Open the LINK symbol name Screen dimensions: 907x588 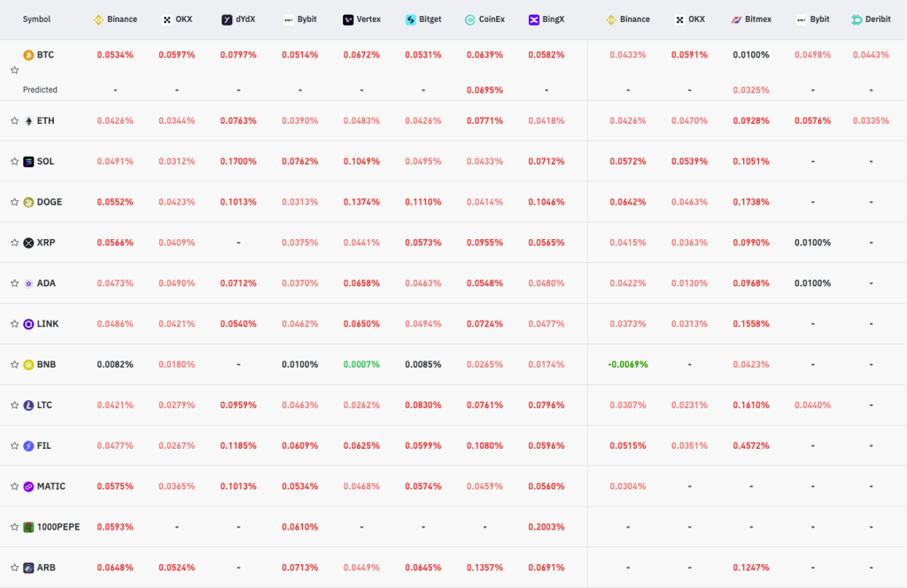48,324
